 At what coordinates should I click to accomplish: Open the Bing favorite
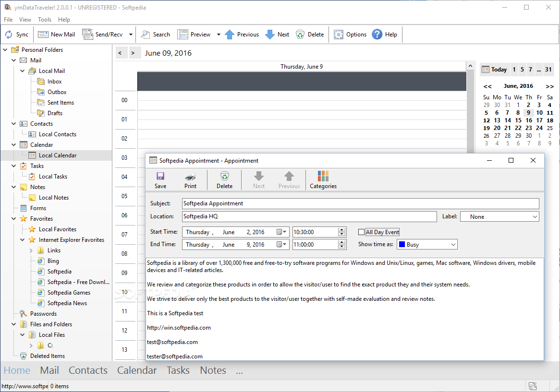pos(53,261)
